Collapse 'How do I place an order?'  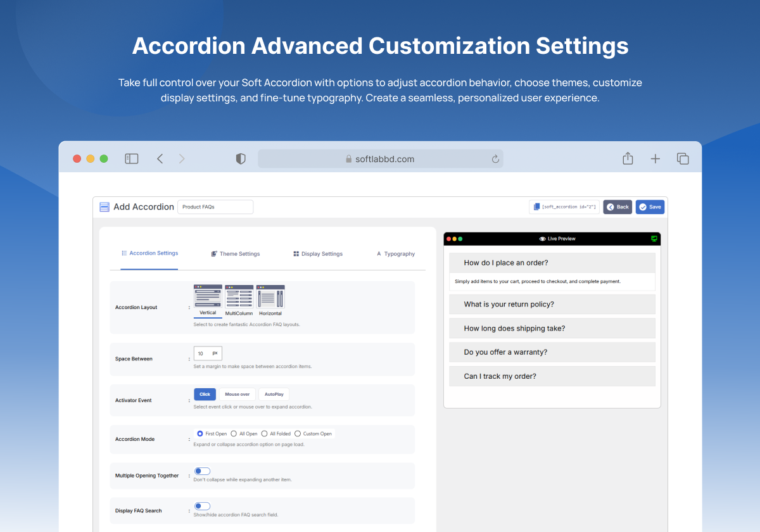[x=552, y=263]
